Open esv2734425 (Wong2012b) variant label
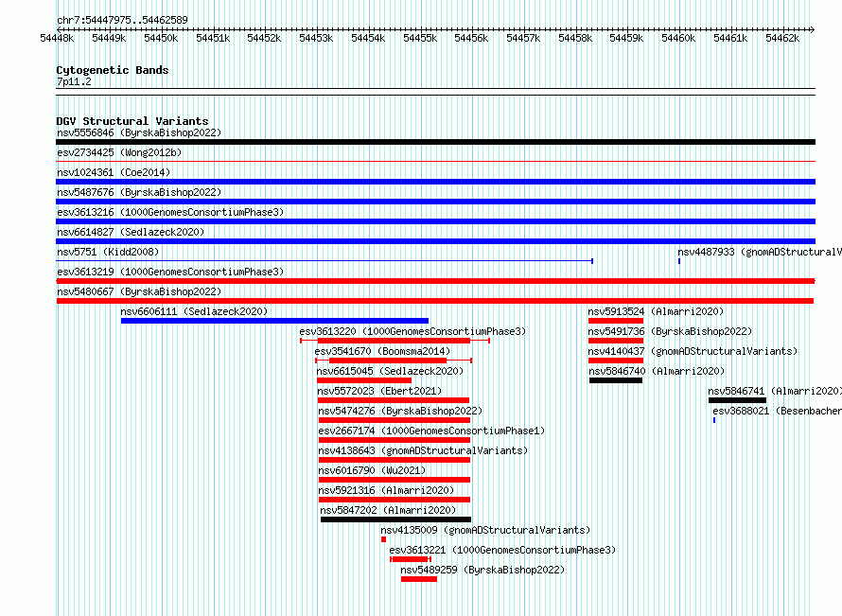This screenshot has height=616, width=842. tap(119, 152)
